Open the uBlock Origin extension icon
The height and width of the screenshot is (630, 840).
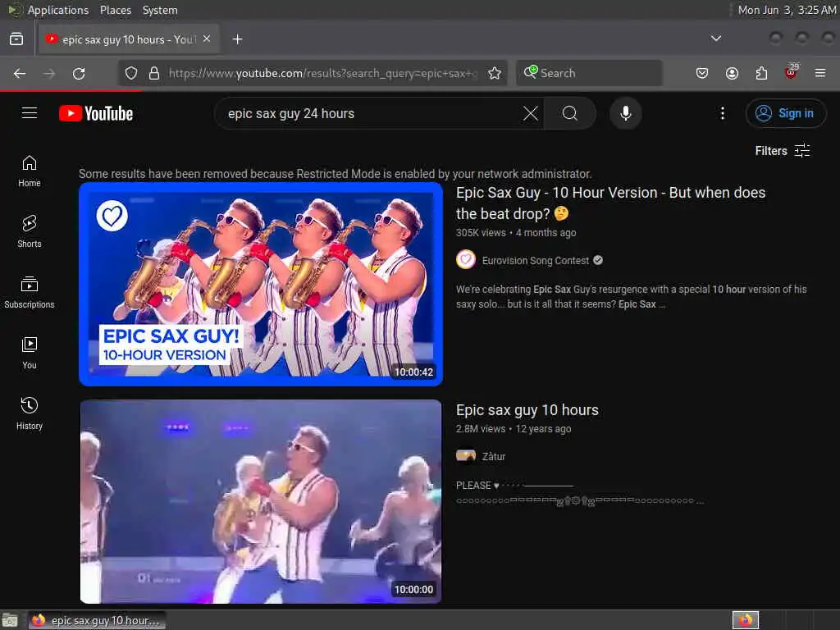click(791, 72)
